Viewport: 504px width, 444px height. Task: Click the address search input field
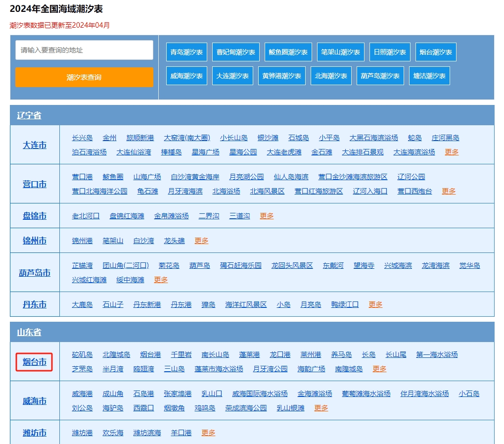point(84,50)
